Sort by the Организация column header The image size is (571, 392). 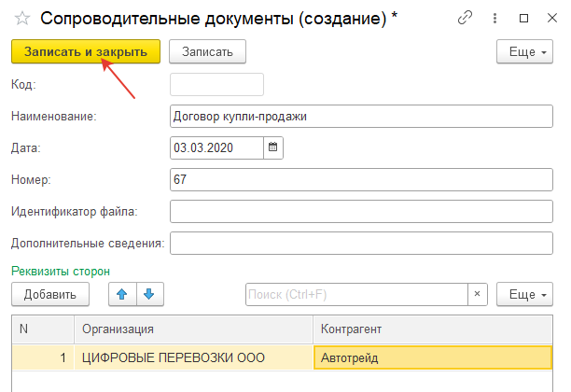[193, 329]
